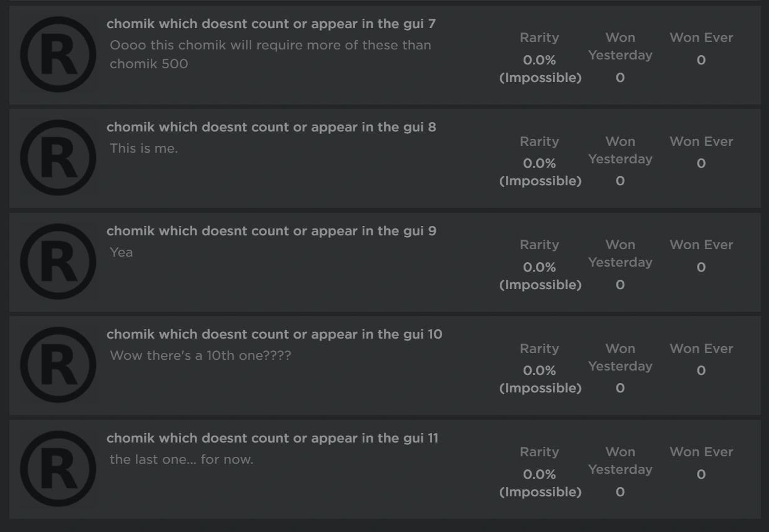Open the badge titled 'chomik which doesnt count or appear in the gui 11'
This screenshot has width=769, height=532.
[273, 438]
